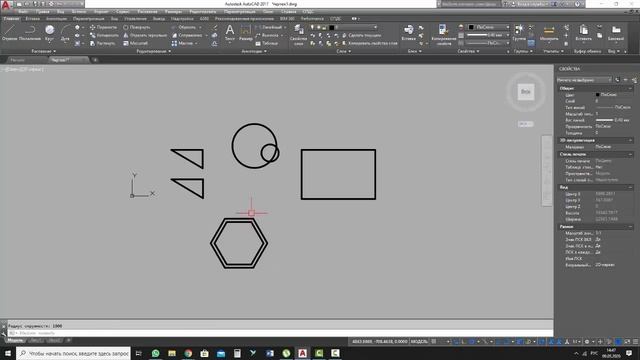Select the Dimension (Размер) tool
640x360 pixels.
246,33
